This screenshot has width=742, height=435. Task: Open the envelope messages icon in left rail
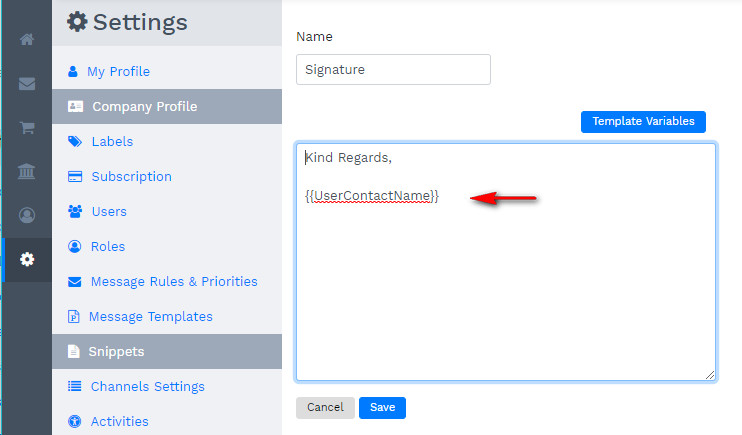(x=27, y=84)
